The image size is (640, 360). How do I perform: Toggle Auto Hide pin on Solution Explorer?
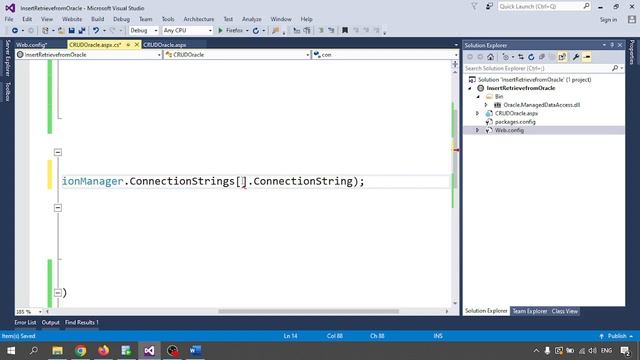612,45
